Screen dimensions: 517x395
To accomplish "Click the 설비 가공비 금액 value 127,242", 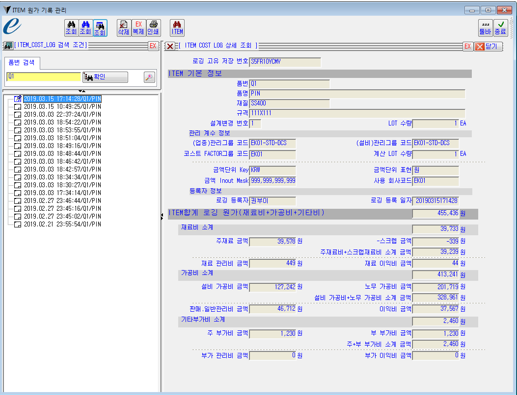I will coord(273,287).
